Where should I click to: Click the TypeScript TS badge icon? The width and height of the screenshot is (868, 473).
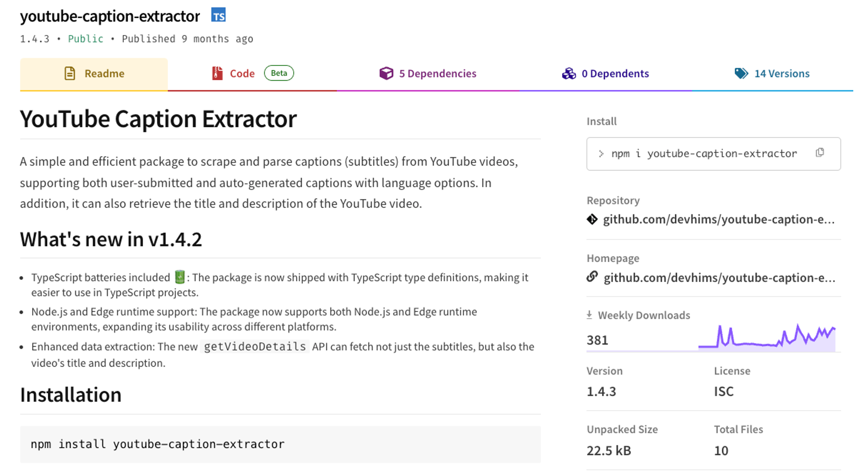pos(218,15)
